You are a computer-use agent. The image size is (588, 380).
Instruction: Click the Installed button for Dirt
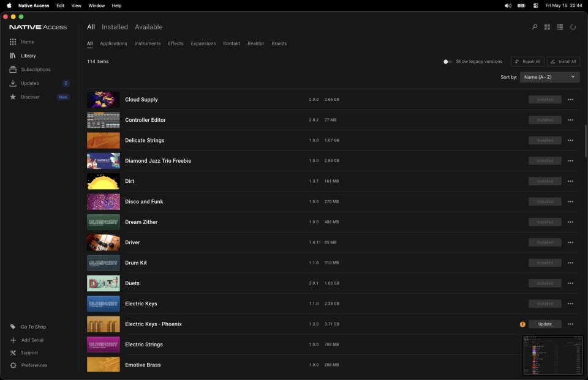(x=545, y=181)
